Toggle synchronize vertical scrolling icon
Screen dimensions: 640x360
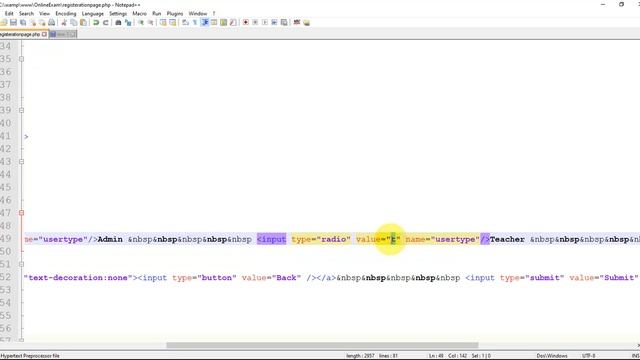163,22
